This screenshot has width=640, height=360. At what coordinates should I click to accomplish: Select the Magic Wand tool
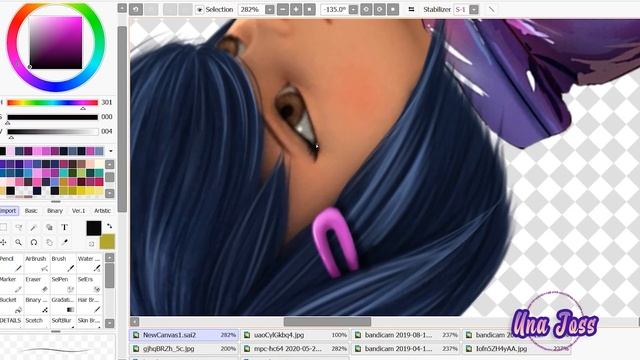coord(34,227)
